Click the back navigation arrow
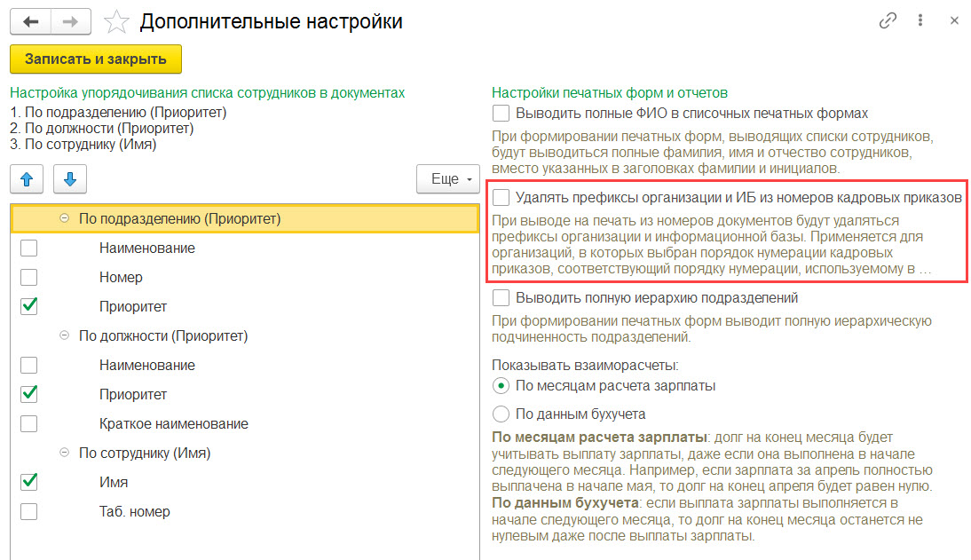 click(30, 21)
